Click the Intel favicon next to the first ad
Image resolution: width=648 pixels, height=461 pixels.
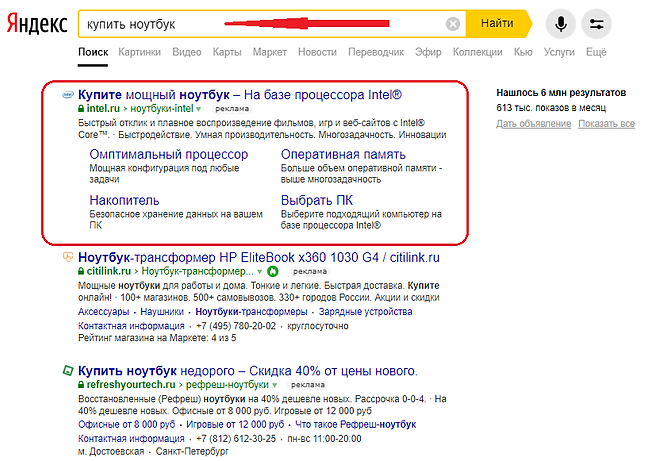pos(68,95)
